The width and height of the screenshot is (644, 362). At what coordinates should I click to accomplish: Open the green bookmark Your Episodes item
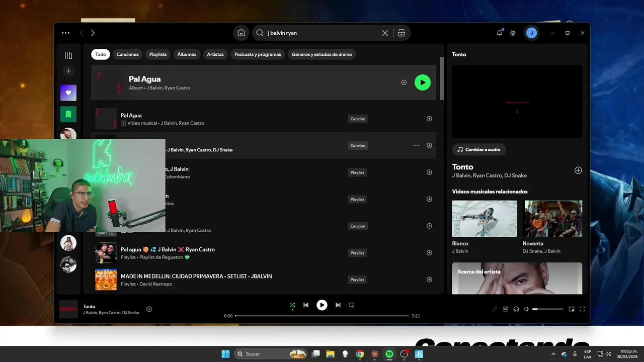(68, 114)
